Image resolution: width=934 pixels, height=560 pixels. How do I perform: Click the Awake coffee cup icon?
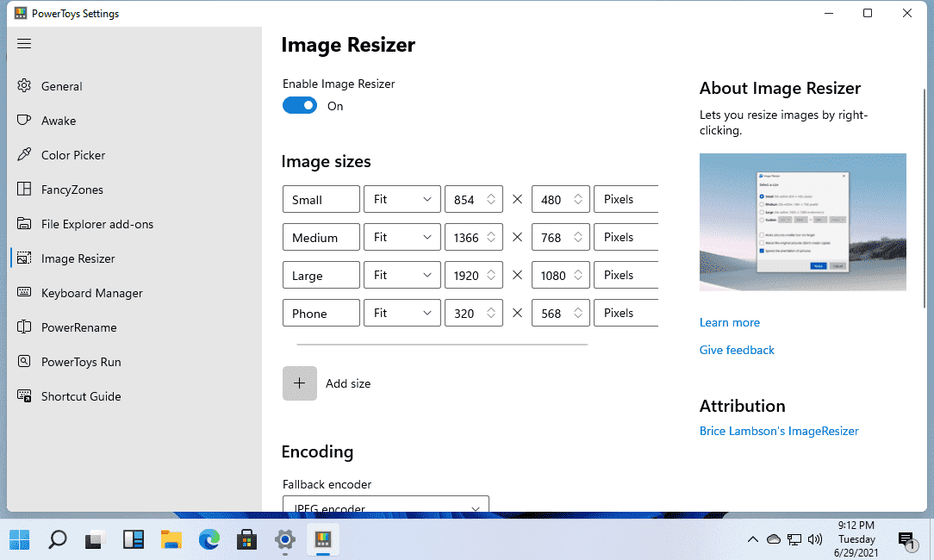[24, 121]
